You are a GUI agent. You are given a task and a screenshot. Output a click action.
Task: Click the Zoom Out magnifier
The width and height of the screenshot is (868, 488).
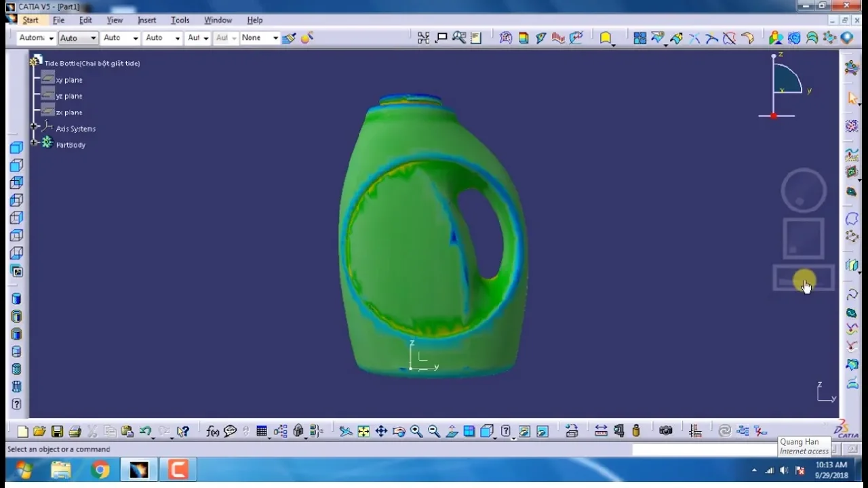434,431
